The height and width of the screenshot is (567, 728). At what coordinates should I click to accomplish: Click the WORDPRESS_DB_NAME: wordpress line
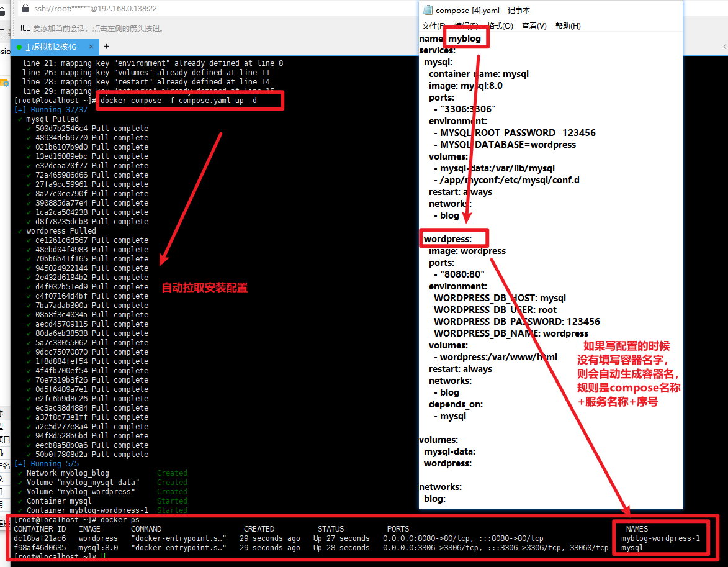[x=511, y=333]
